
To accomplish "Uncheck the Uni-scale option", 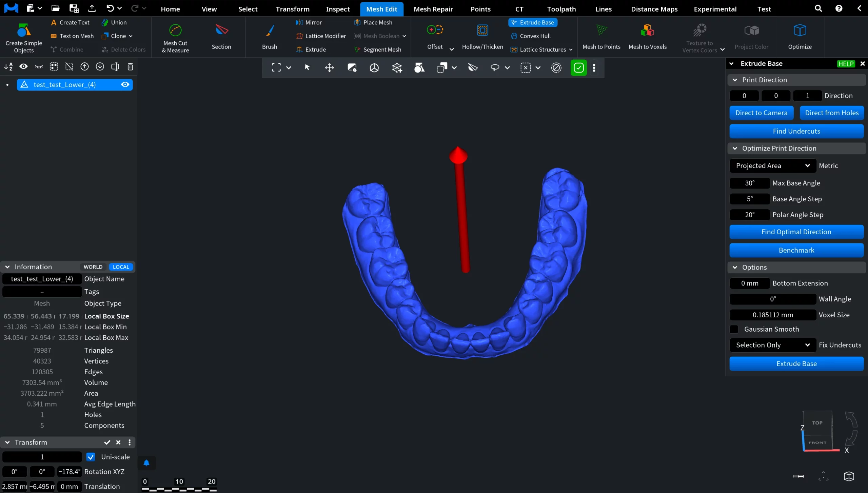I will (x=90, y=457).
